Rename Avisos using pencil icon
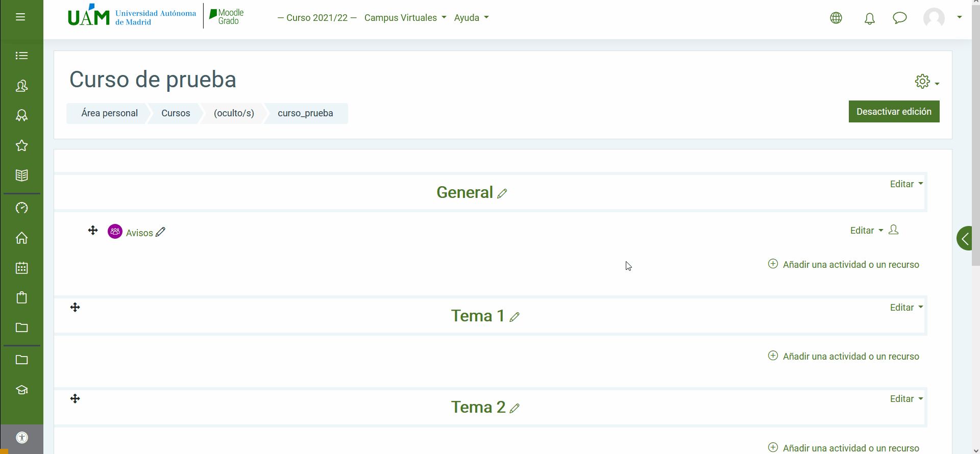 [161, 232]
